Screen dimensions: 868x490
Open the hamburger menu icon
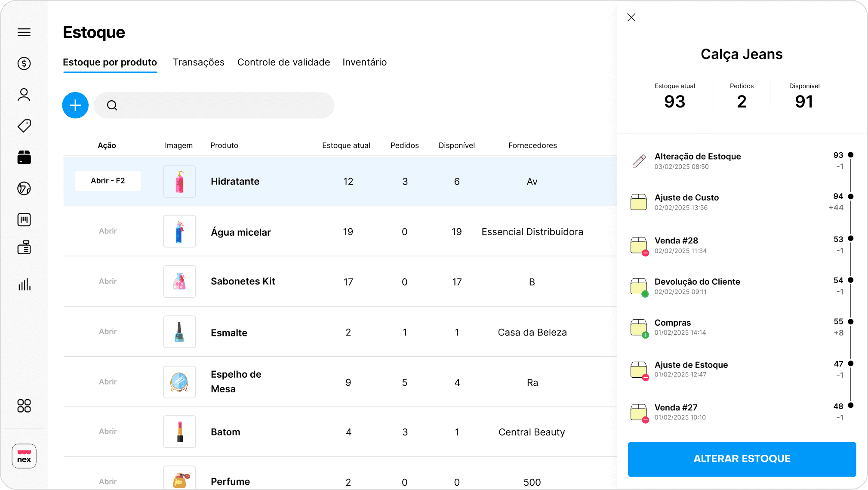pyautogui.click(x=24, y=32)
